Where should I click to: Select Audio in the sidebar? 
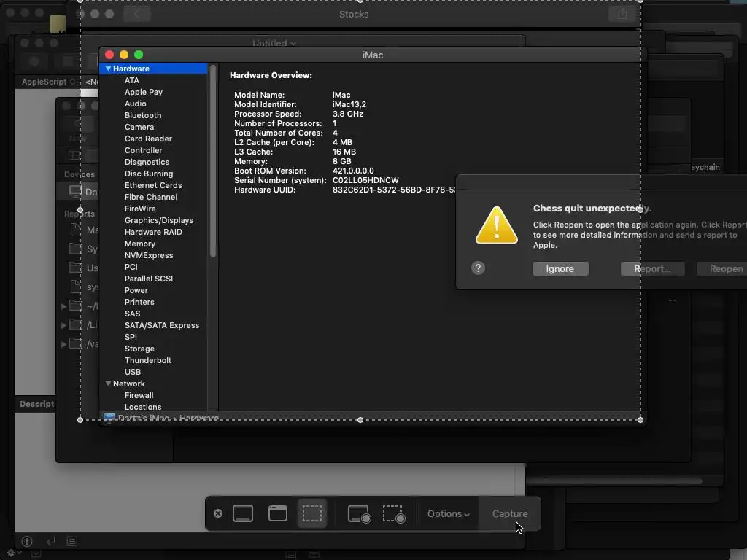[x=135, y=104]
